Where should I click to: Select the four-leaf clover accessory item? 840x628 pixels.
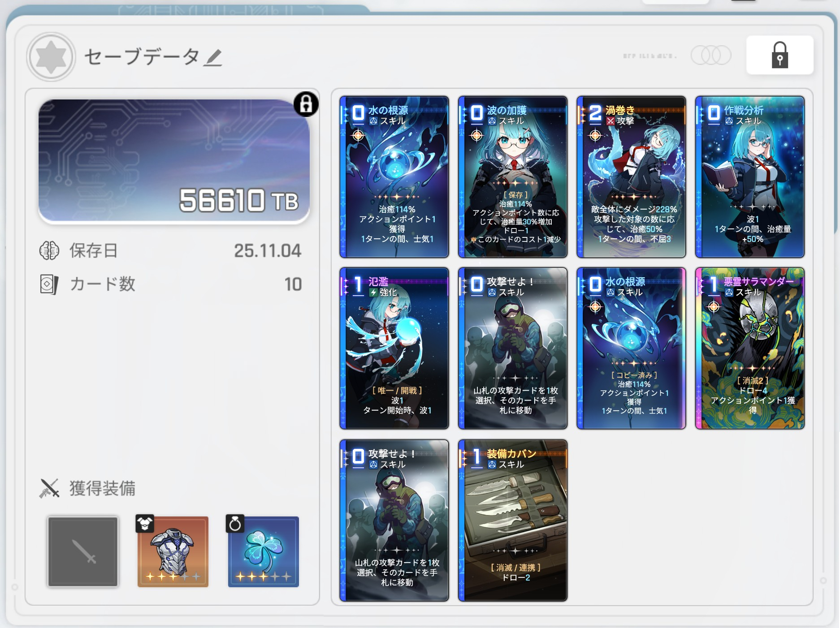point(263,551)
